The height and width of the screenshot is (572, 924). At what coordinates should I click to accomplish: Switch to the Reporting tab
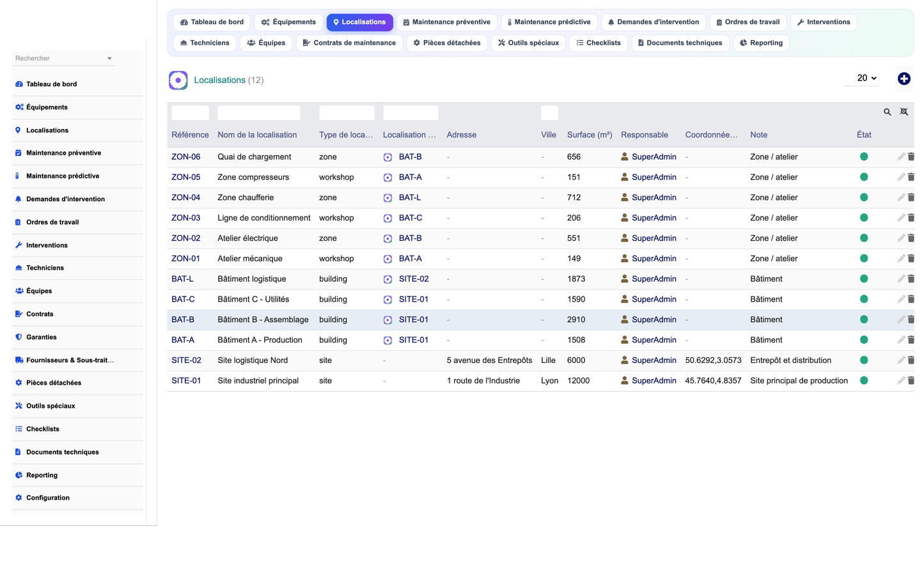coord(761,43)
